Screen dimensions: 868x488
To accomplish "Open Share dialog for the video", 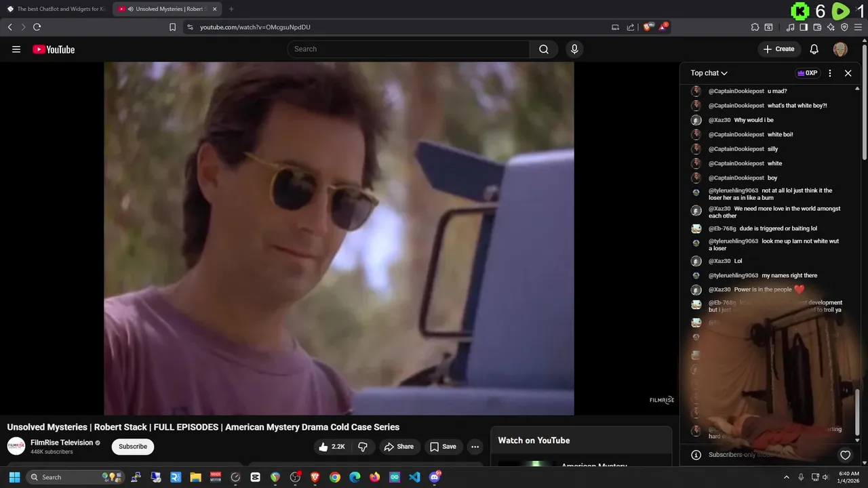I will pyautogui.click(x=398, y=447).
